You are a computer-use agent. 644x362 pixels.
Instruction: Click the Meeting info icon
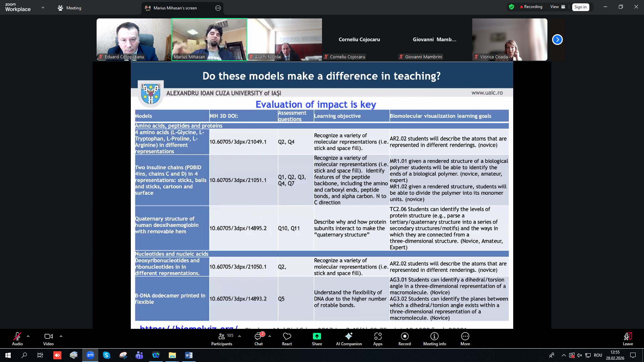[434, 336]
